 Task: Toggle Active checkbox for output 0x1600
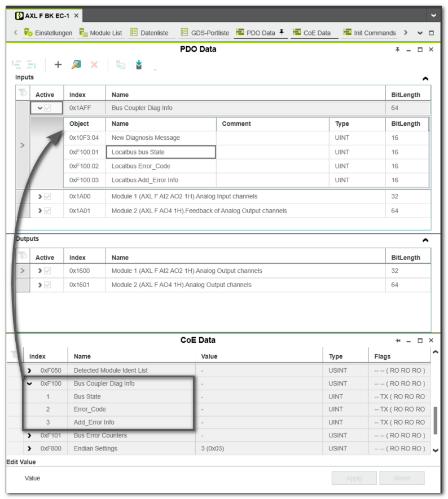[48, 271]
